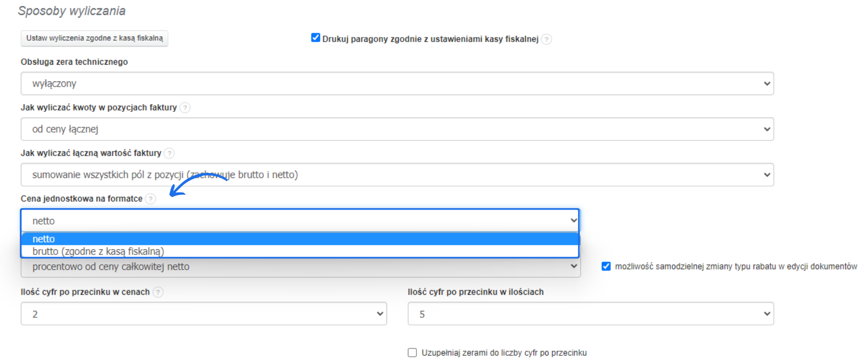The height and width of the screenshot is (363, 868).
Task: Open 'procentowo od ceny całkowitej netto' dropdown
Action: click(300, 267)
